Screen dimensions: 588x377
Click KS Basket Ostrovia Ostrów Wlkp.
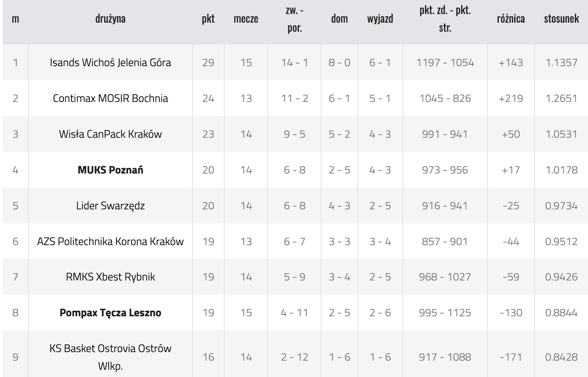(111, 358)
